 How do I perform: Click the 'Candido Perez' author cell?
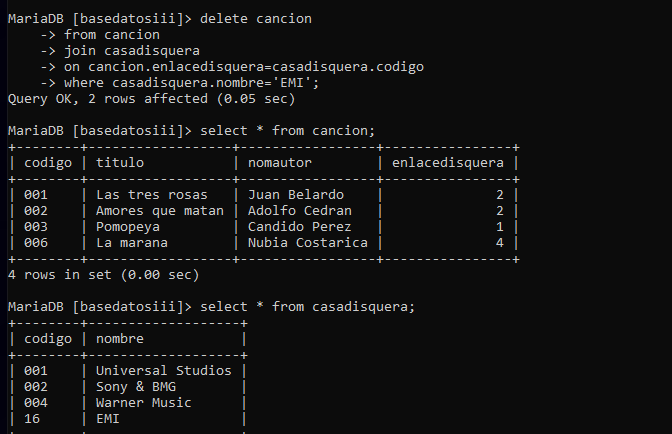tap(294, 226)
